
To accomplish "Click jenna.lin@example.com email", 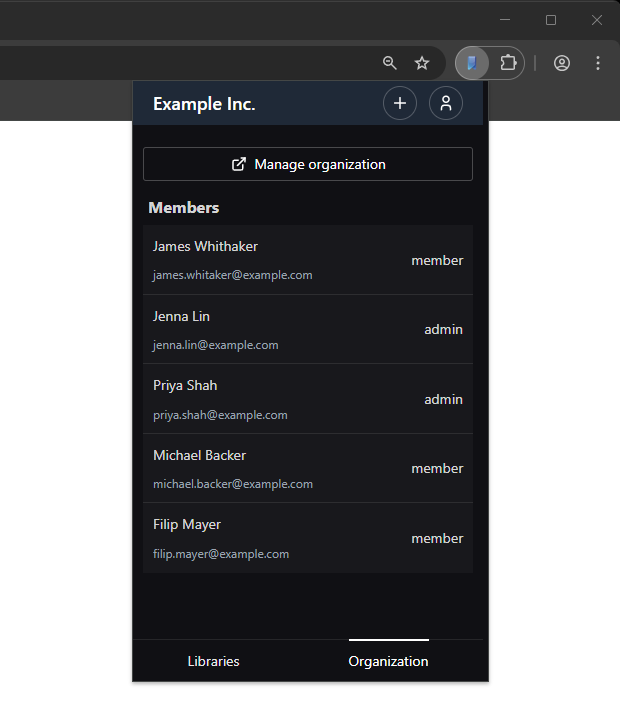I will tap(215, 345).
